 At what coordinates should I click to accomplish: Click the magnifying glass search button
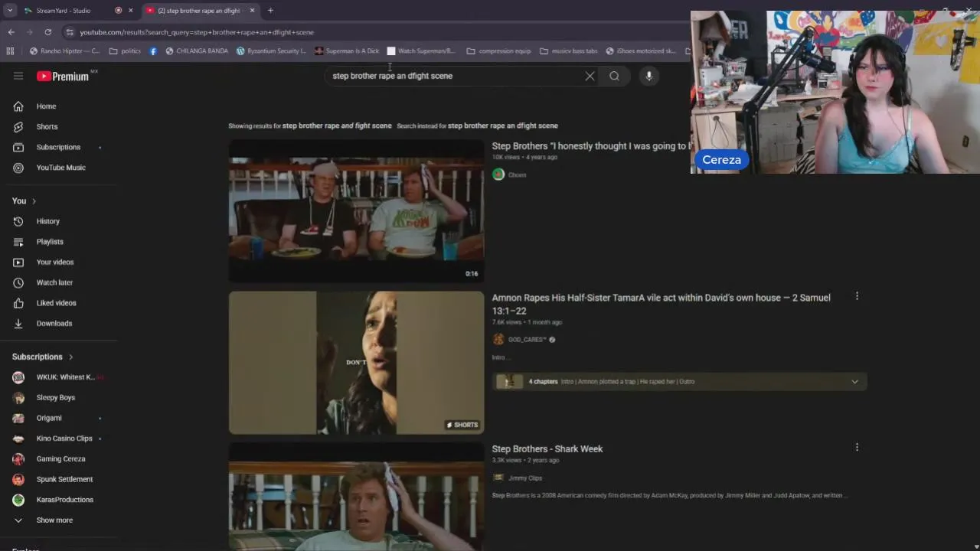pos(614,76)
